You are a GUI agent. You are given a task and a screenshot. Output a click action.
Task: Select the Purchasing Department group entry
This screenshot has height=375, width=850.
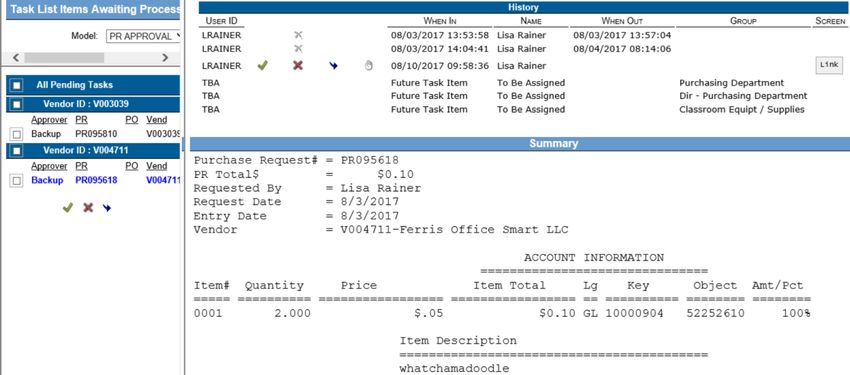731,83
